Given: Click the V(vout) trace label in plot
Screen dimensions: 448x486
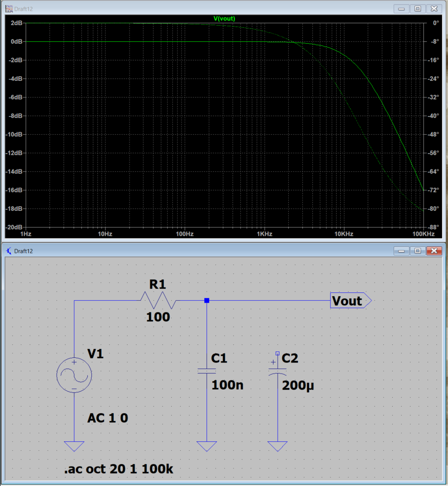Looking at the screenshot, I should click(224, 19).
